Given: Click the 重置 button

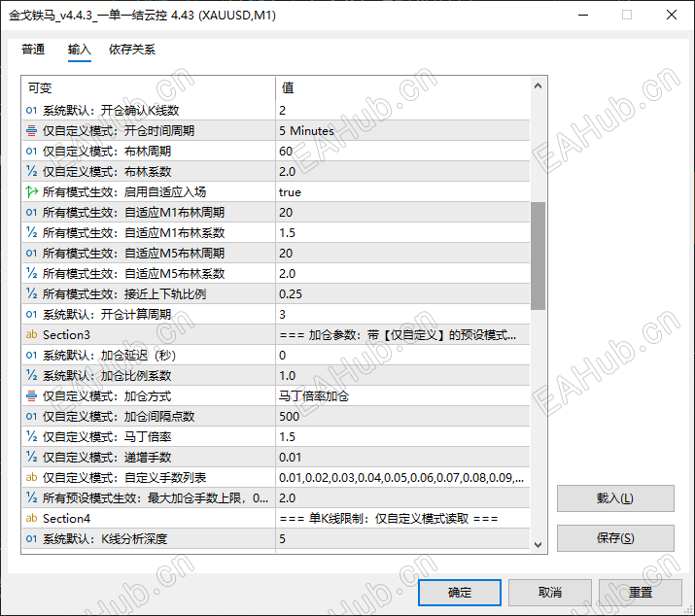Looking at the screenshot, I should 640,592.
